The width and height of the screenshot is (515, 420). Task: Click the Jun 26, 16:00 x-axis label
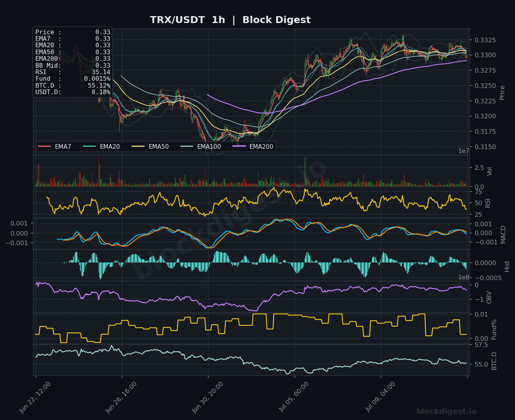click(x=121, y=397)
